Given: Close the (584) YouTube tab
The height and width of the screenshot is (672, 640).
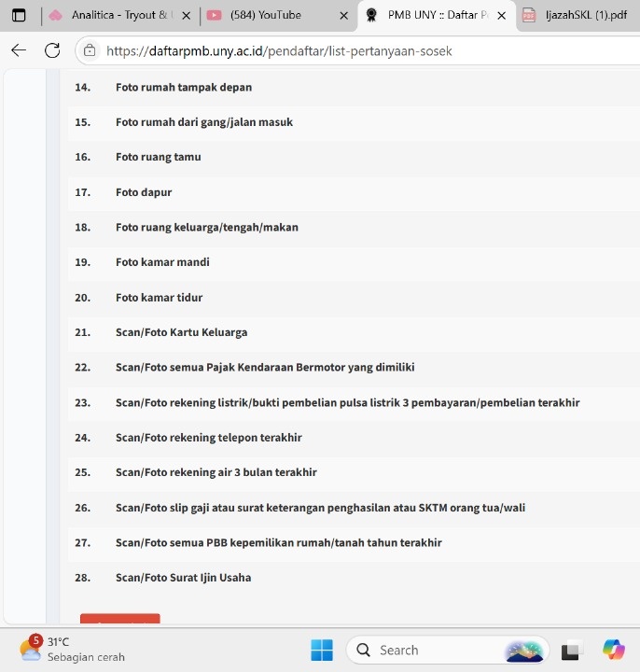Looking at the screenshot, I should (x=343, y=16).
